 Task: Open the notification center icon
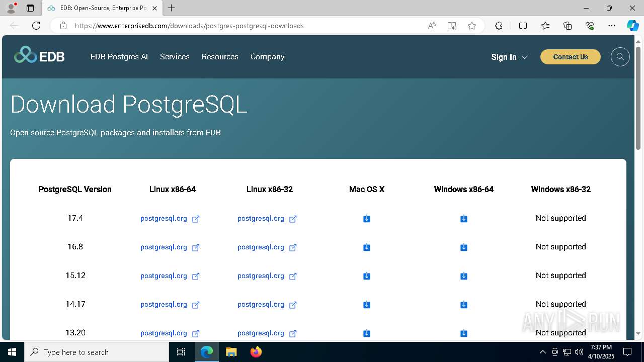pos(627,352)
